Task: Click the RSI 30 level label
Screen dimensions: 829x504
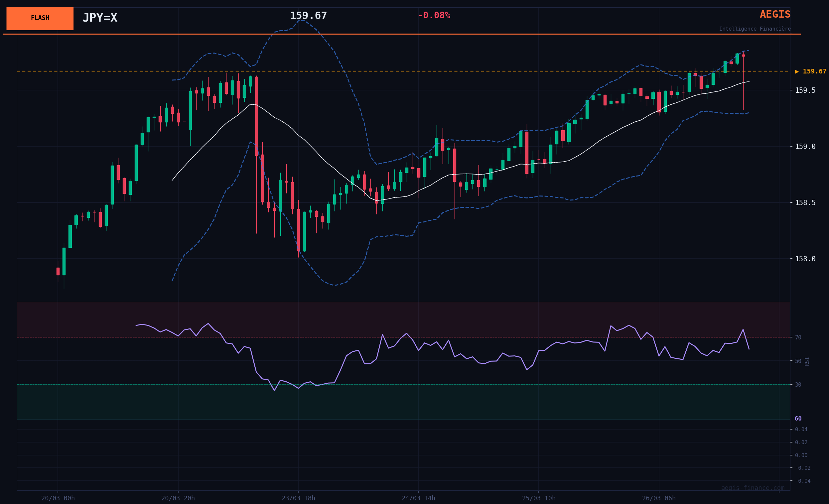Action: 798,385
